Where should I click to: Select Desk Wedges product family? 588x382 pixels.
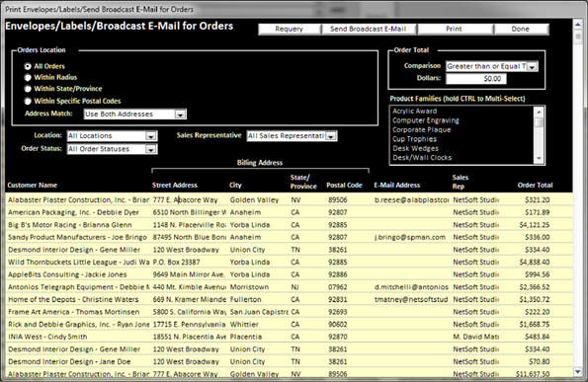coord(415,148)
